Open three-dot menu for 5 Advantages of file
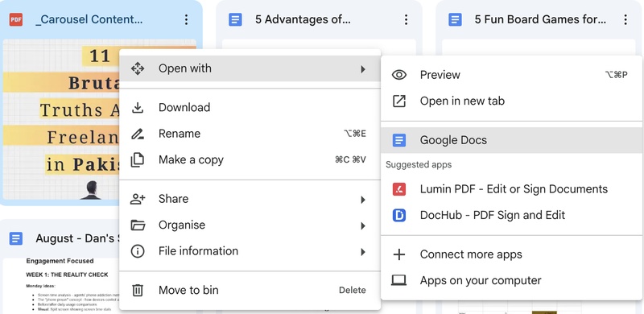The image size is (644, 314). (406, 19)
